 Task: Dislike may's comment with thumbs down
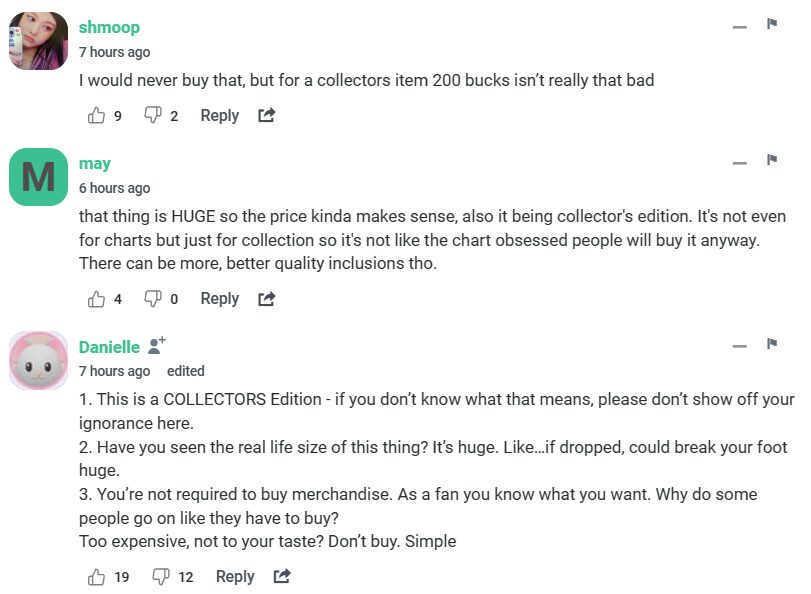point(153,299)
